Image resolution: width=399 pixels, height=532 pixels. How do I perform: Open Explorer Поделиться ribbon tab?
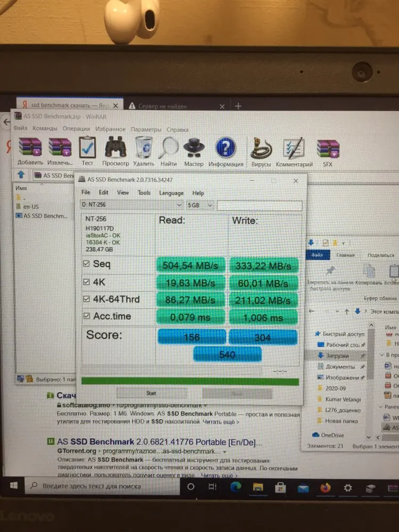[381, 255]
